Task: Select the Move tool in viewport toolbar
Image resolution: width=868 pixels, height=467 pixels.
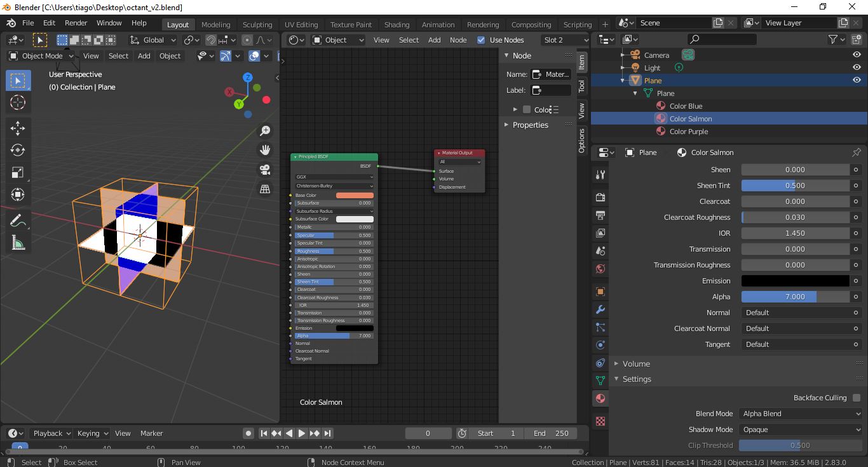Action: point(18,128)
